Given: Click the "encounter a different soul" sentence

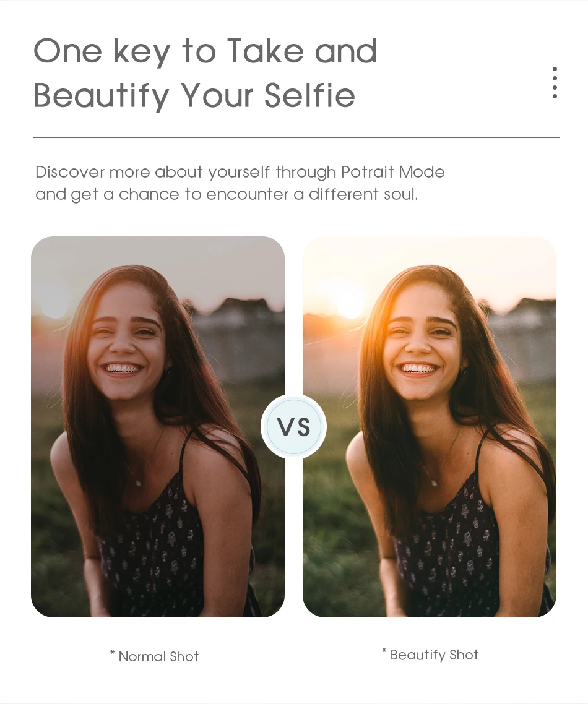Looking at the screenshot, I should [312, 194].
